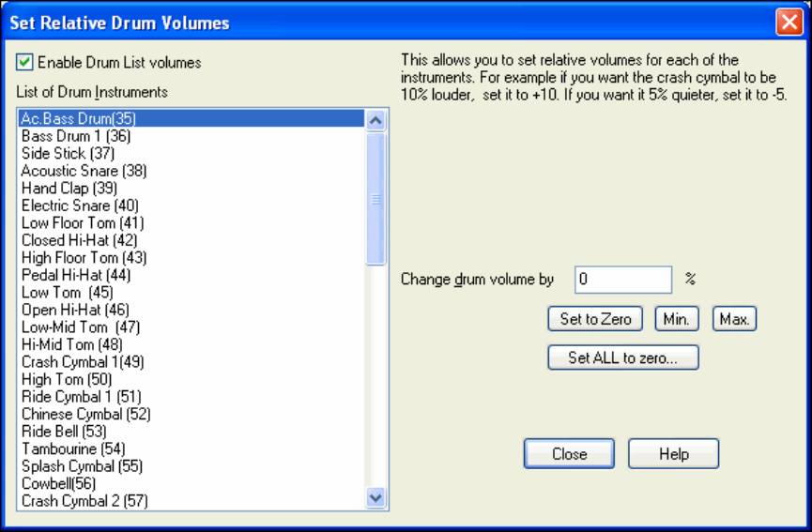Pick Pedal Hi-Hat (44) entry

192,275
